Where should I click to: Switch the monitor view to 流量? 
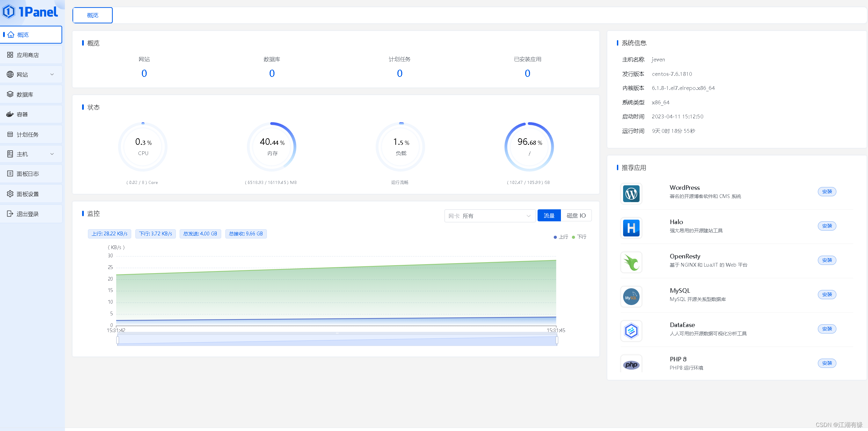click(x=549, y=215)
